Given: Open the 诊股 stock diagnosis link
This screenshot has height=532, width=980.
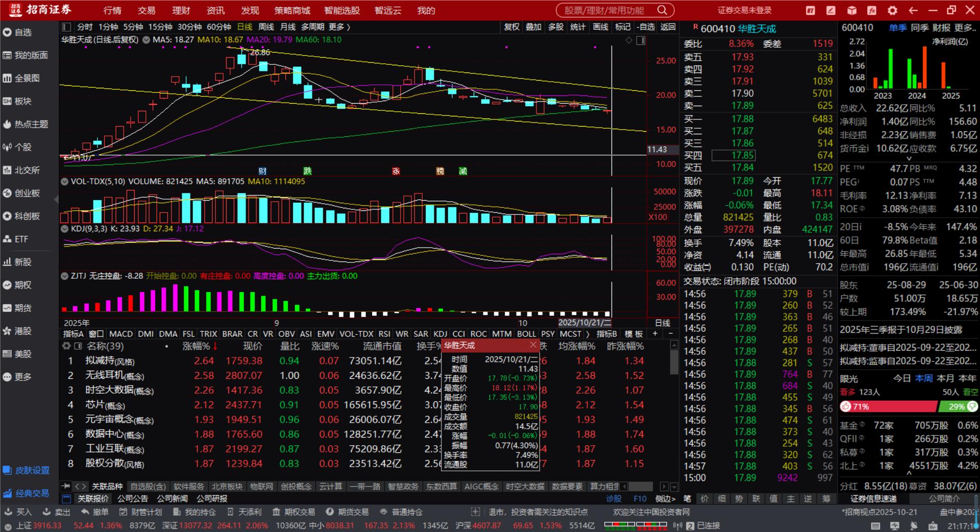Looking at the screenshot, I should [x=614, y=499].
